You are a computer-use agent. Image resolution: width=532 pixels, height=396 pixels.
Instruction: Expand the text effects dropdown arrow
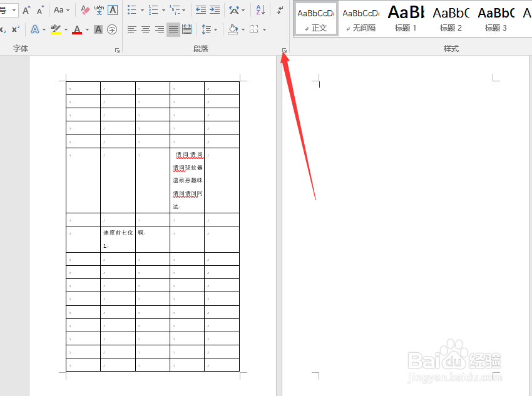point(44,30)
